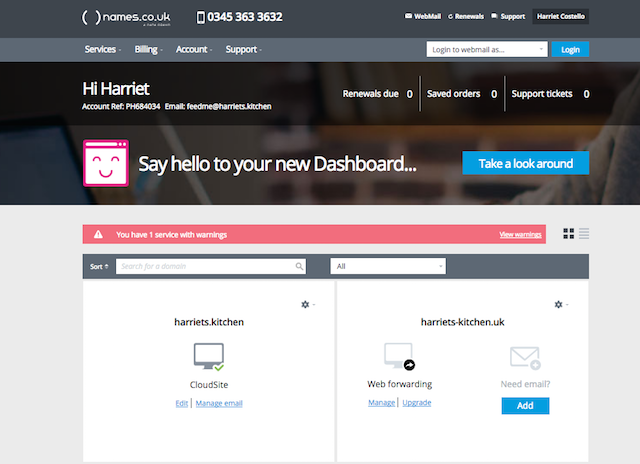
Task: Click You have 1 service with warnings text
Action: (x=171, y=235)
